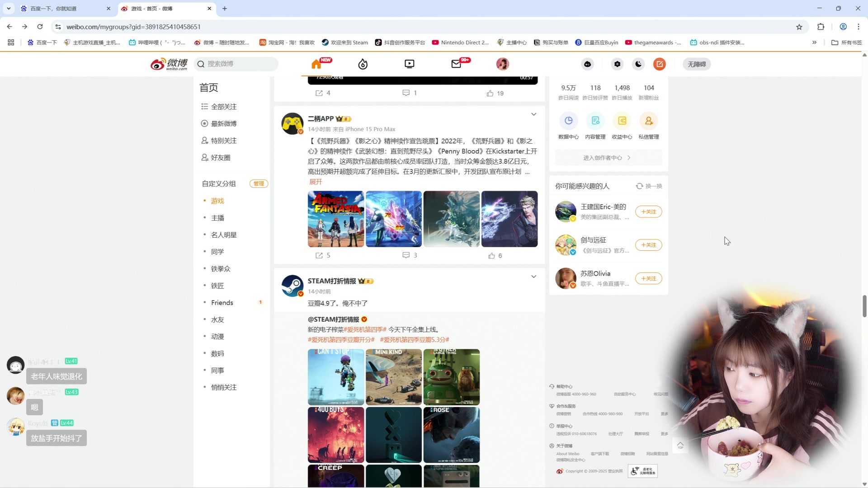This screenshot has width=868, height=488.
Task: Select 好友圈 in sidebar
Action: point(221,158)
